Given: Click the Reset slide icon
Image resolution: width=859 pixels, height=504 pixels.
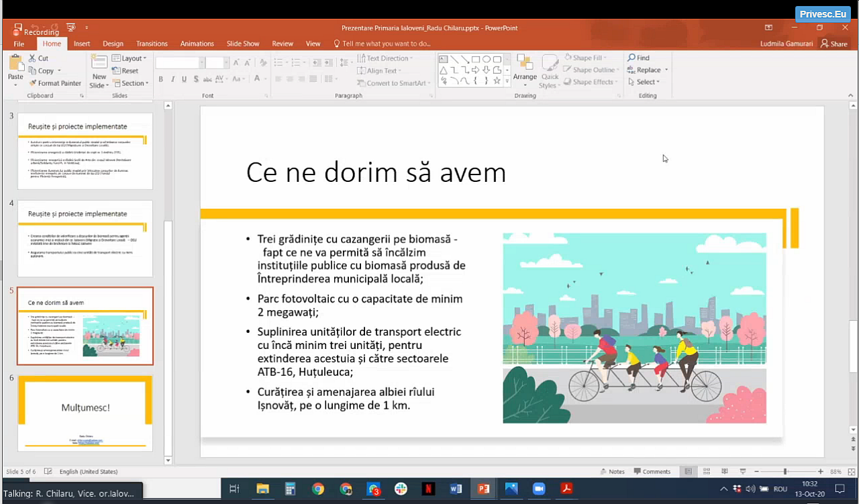Looking at the screenshot, I should point(125,70).
